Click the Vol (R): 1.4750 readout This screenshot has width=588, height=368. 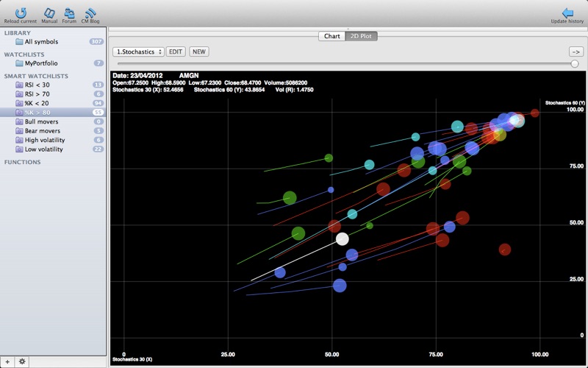[x=295, y=90]
